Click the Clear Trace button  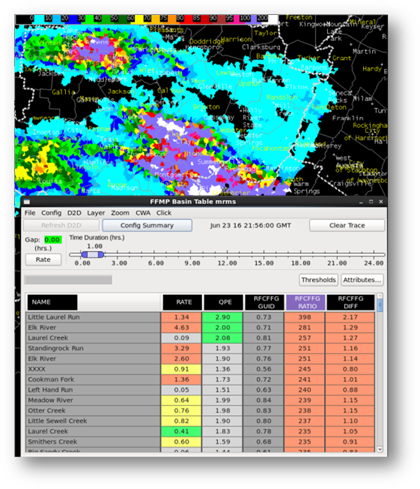347,225
